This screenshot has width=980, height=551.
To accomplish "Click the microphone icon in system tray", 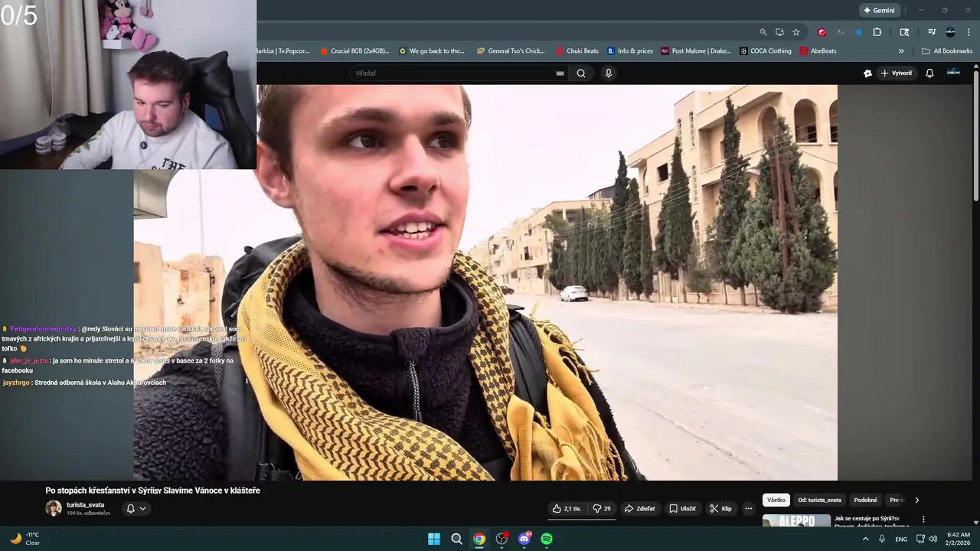I will point(882,539).
